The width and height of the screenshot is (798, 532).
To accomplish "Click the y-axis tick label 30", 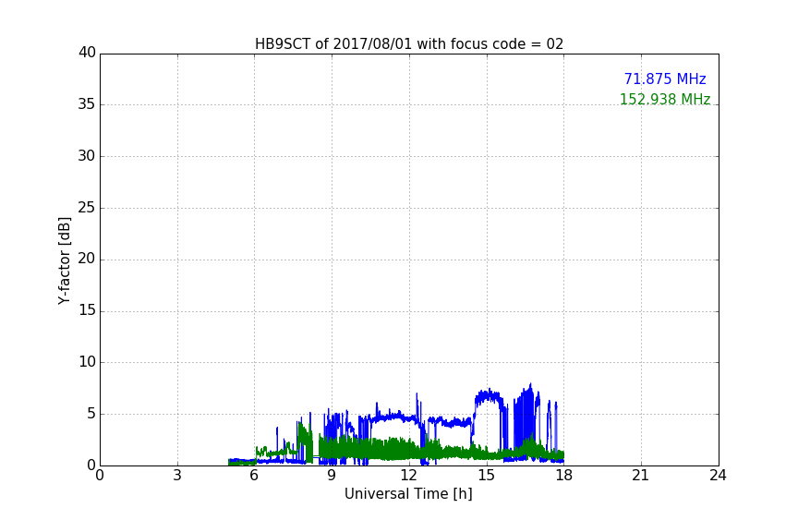I will point(87,156).
